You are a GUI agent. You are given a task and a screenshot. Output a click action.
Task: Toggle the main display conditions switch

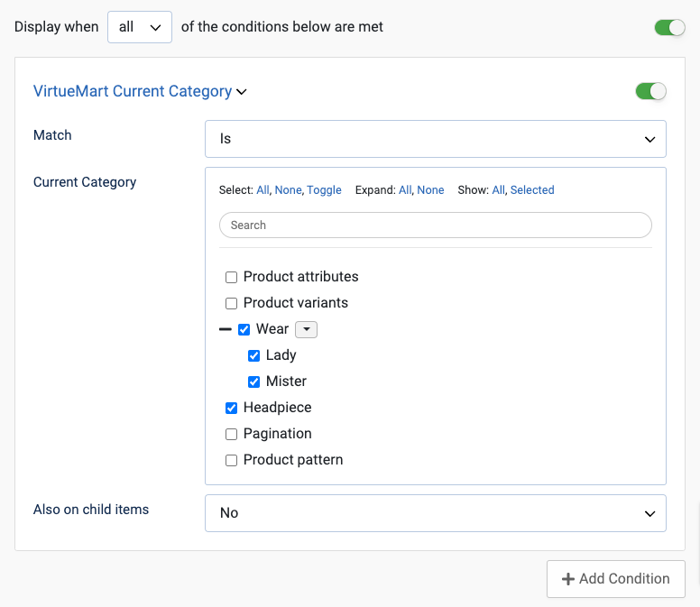tap(669, 28)
